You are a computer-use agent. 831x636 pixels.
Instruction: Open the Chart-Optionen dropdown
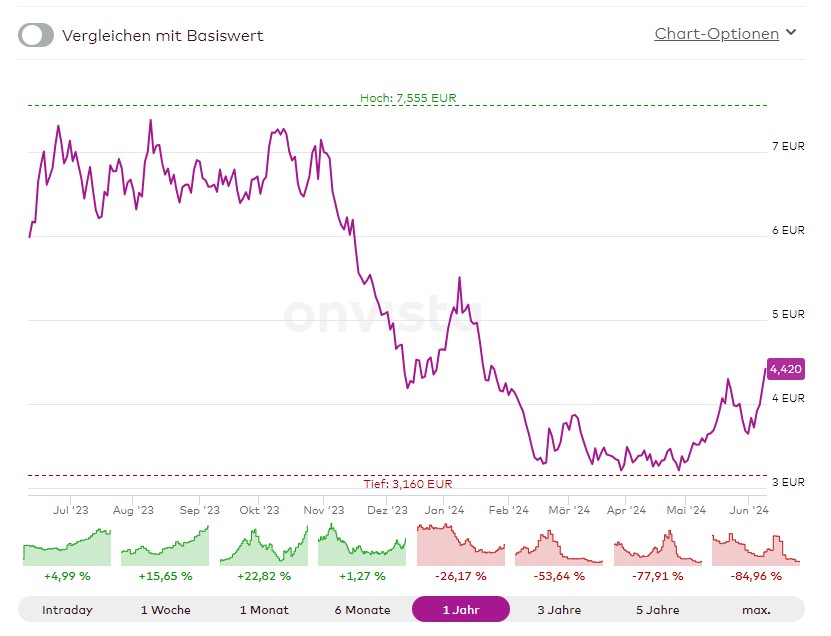[x=716, y=34]
